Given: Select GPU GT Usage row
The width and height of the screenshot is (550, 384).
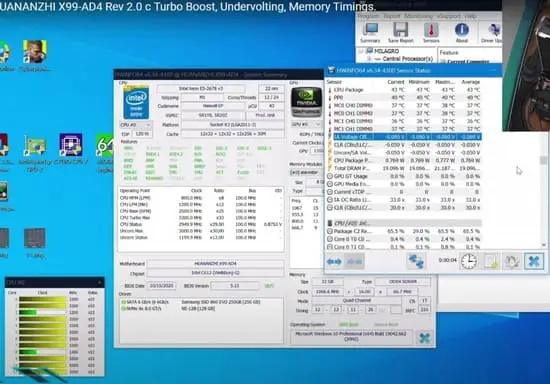Looking at the screenshot, I should click(x=403, y=176).
